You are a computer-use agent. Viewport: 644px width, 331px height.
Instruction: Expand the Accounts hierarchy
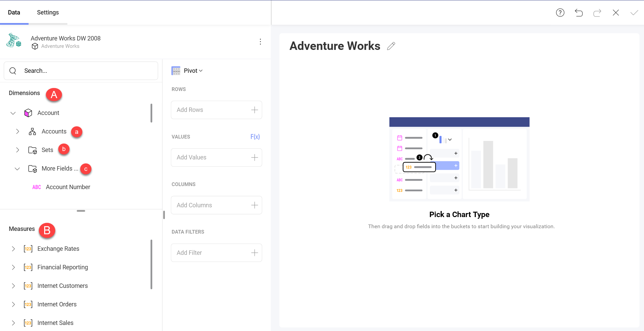[x=18, y=131]
